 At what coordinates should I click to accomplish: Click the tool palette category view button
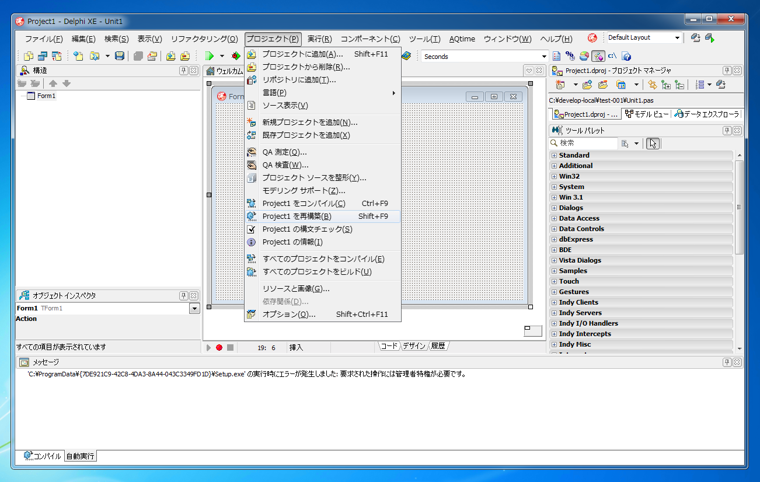pyautogui.click(x=625, y=144)
